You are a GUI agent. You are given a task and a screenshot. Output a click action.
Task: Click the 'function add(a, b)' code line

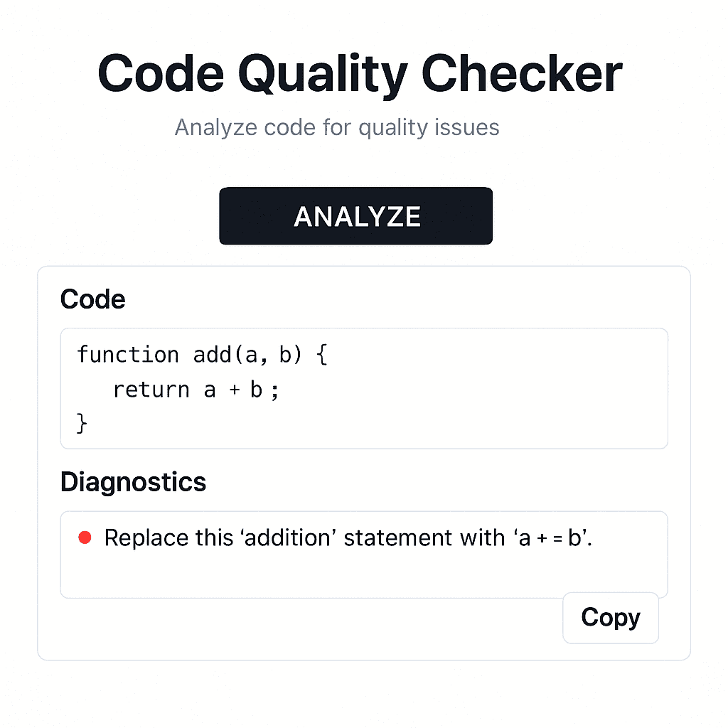point(203,354)
